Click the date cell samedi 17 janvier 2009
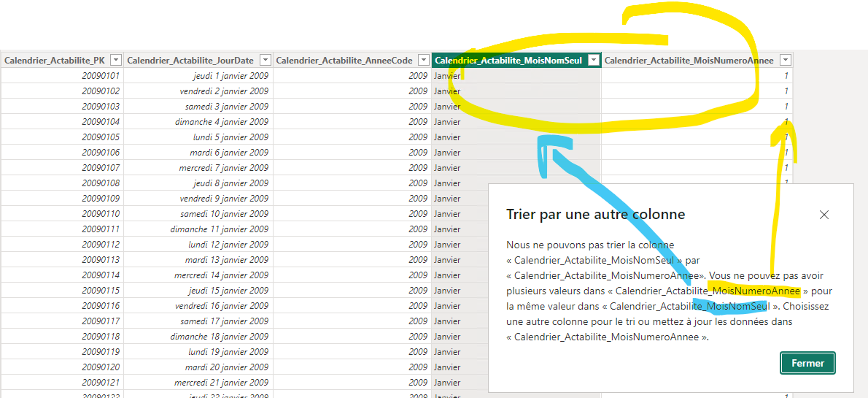This screenshot has height=398, width=868. [x=198, y=321]
